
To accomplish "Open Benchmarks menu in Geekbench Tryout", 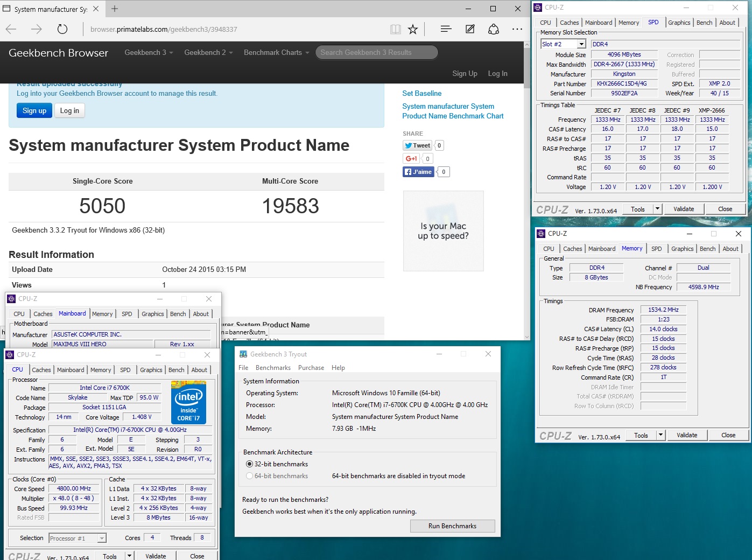I will pos(273,368).
